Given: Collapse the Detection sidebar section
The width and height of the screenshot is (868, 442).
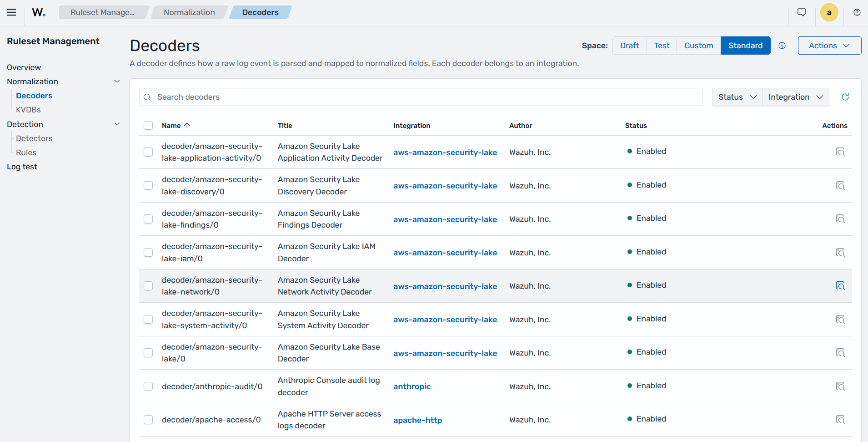Looking at the screenshot, I should coord(117,124).
